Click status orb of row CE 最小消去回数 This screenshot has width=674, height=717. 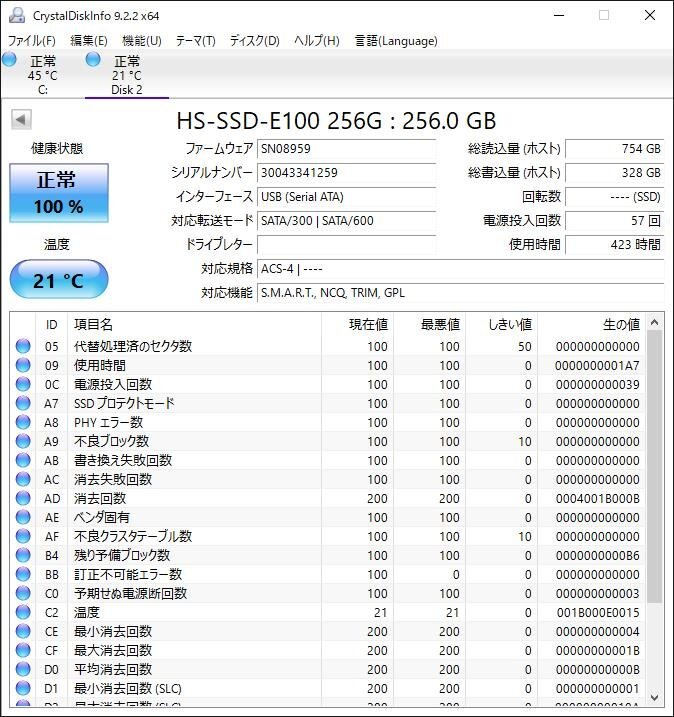tap(23, 631)
